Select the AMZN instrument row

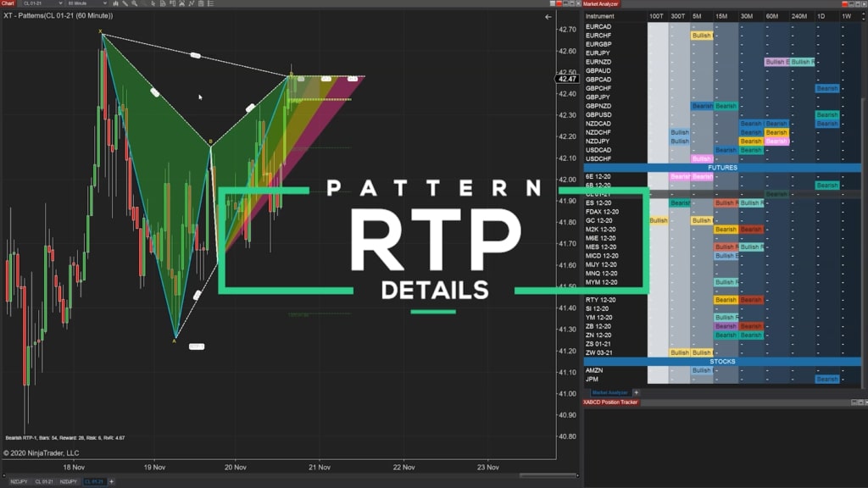[x=722, y=371]
